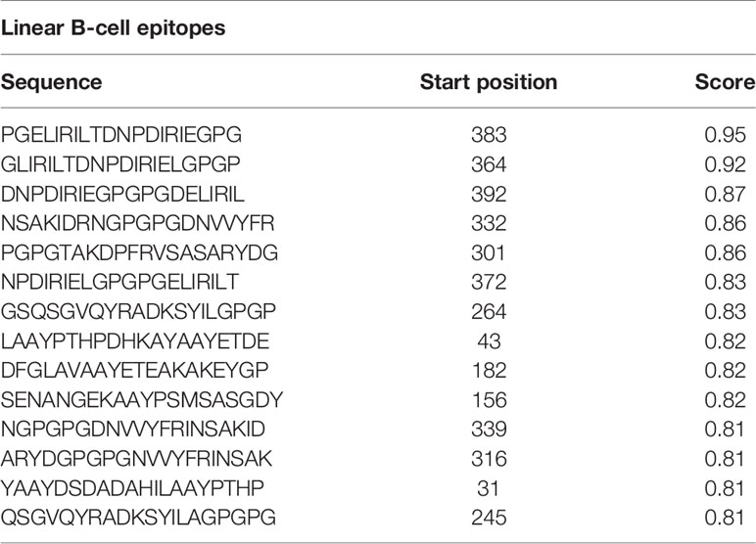
Task: Select sequence SENANGEKAAYPSMSASGDY
Action: 142,400
